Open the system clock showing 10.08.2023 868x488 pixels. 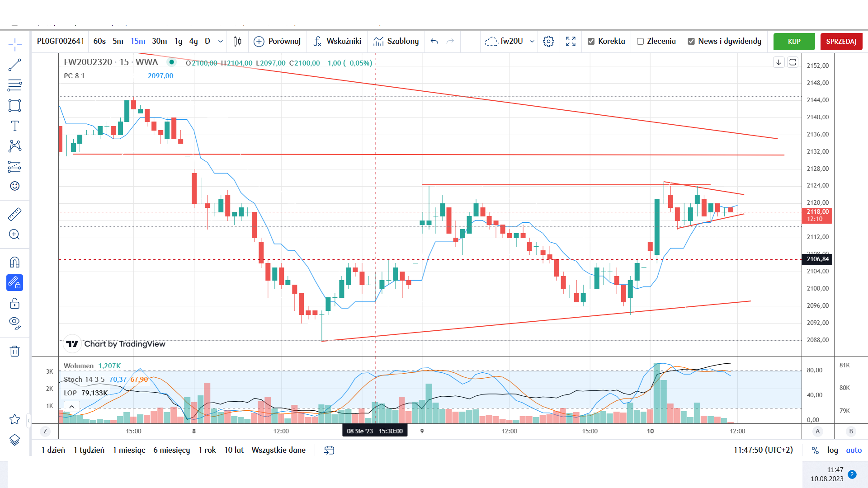pyautogui.click(x=827, y=474)
